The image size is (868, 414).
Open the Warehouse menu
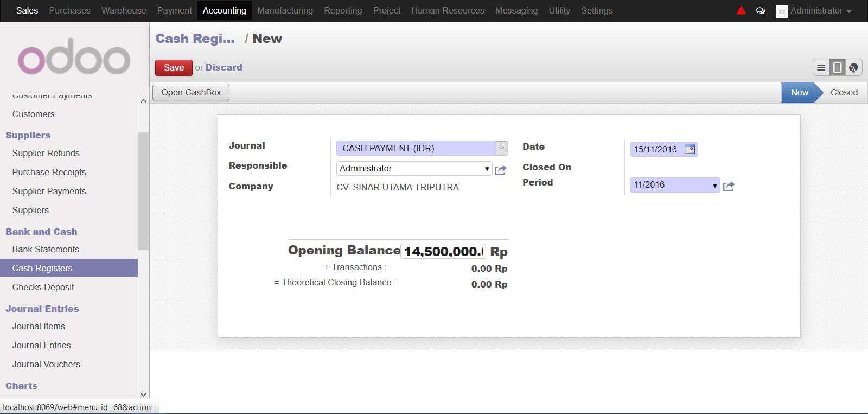pos(124,10)
